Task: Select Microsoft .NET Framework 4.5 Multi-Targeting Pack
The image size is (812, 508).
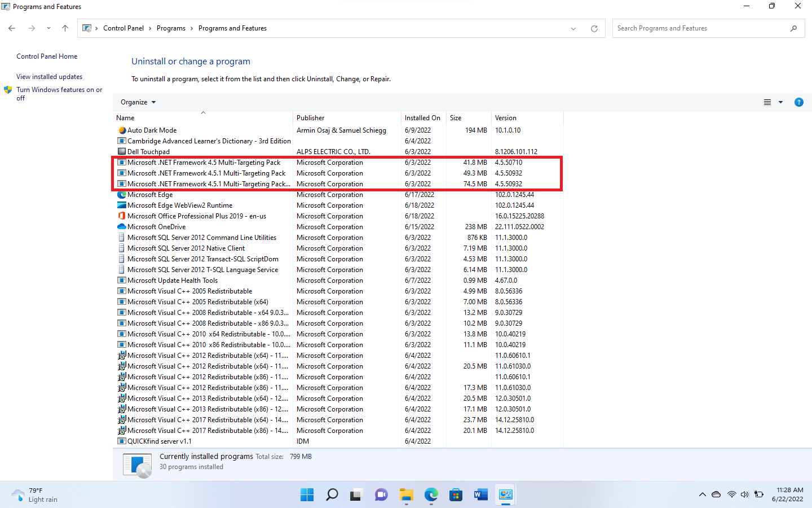Action: 204,163
